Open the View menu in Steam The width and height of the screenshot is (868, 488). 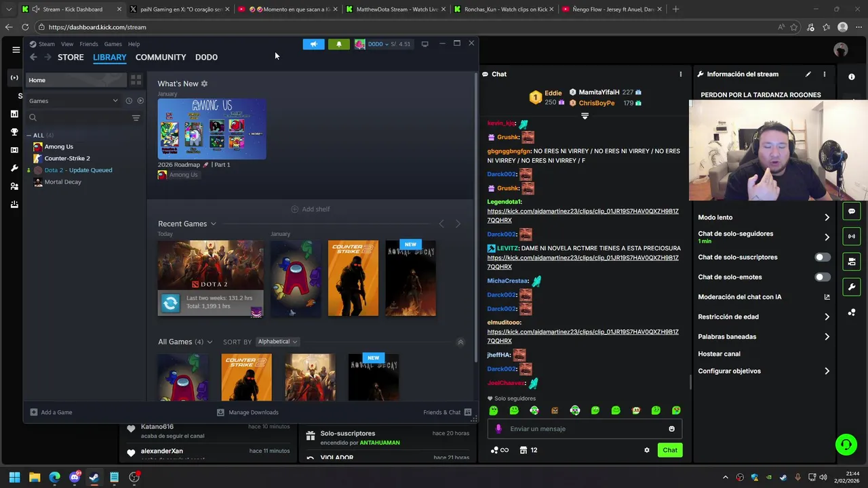[67, 44]
